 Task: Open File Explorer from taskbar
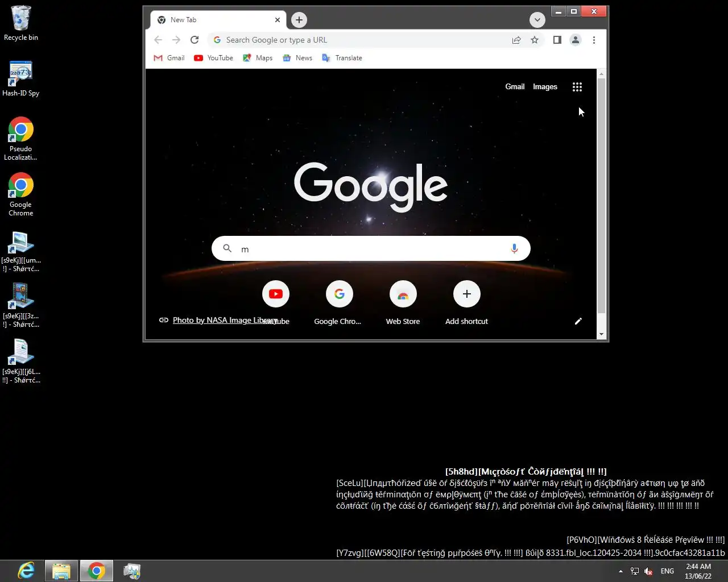point(61,571)
